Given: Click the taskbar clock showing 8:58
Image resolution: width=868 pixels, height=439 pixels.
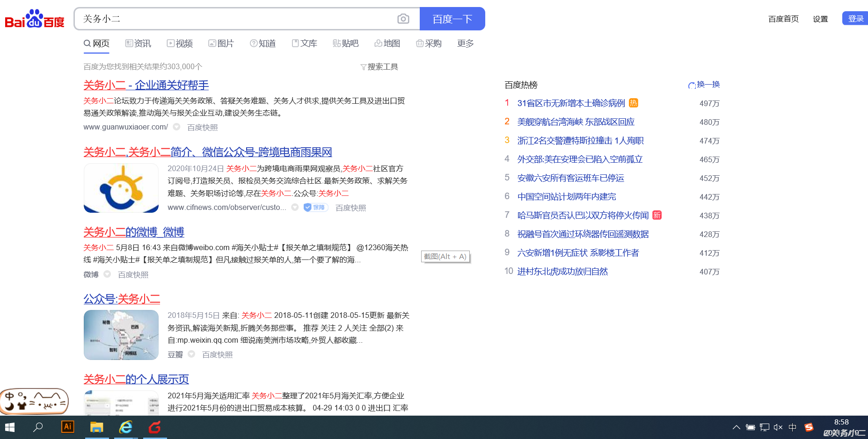Looking at the screenshot, I should pos(841,422).
